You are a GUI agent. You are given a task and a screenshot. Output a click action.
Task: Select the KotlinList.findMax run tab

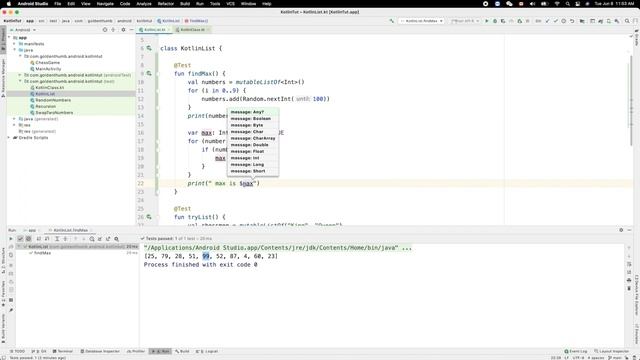[x=70, y=230]
